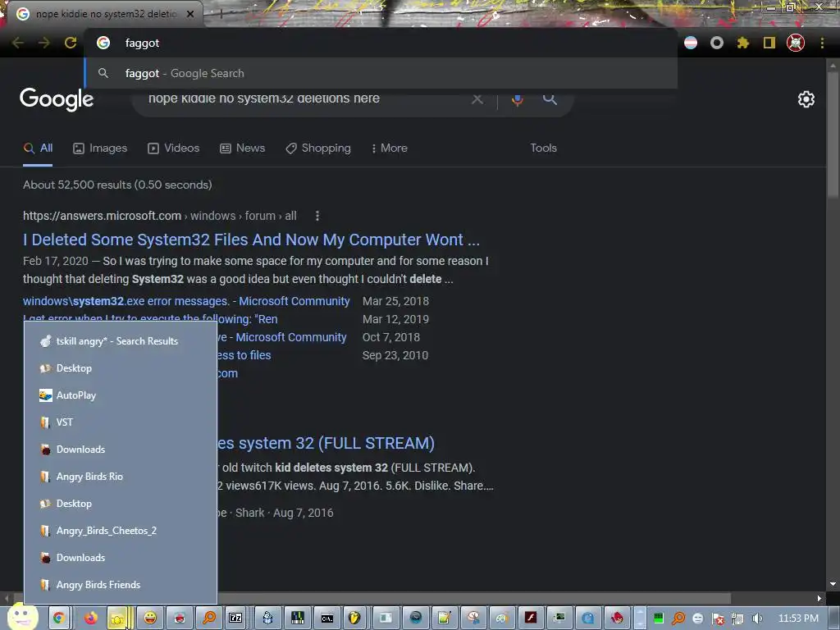
Task: Open Angry Birds Rio folder entry
Action: (x=121, y=477)
